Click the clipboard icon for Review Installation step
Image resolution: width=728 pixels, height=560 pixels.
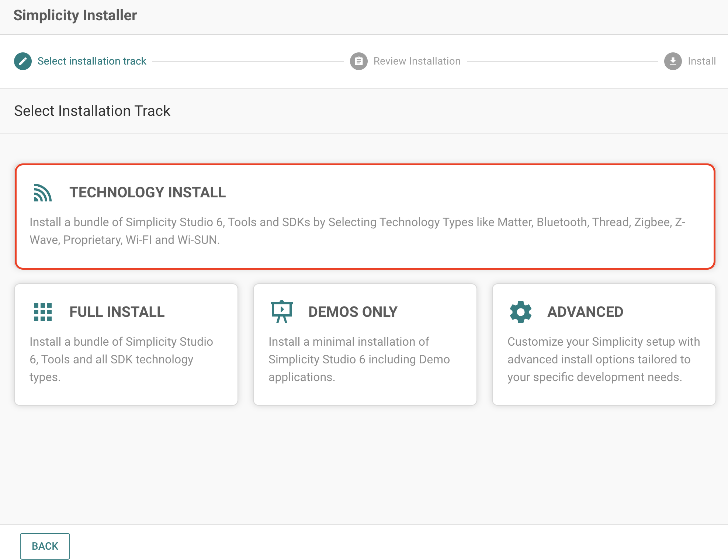pyautogui.click(x=358, y=61)
